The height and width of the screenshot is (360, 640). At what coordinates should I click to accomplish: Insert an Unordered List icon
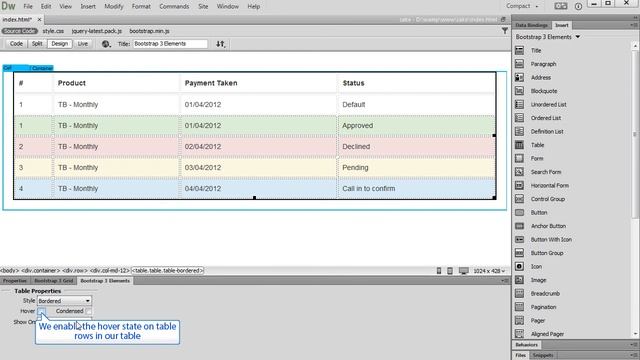point(519,104)
